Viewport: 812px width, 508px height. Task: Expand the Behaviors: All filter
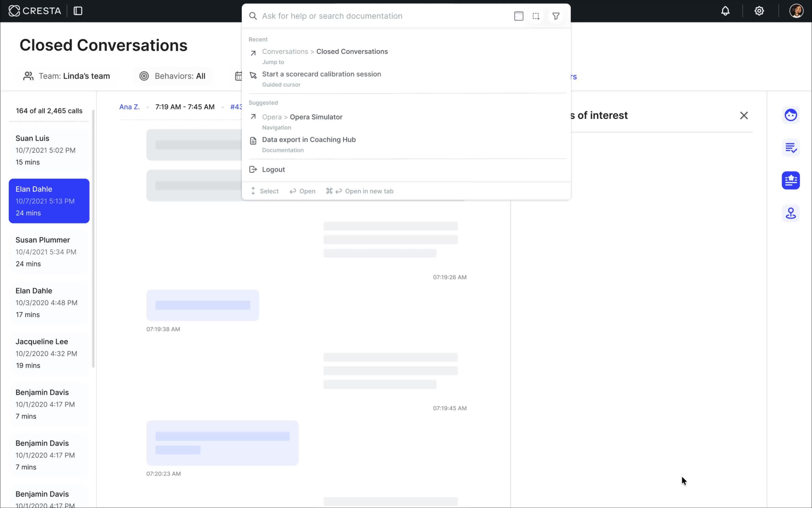(172, 76)
